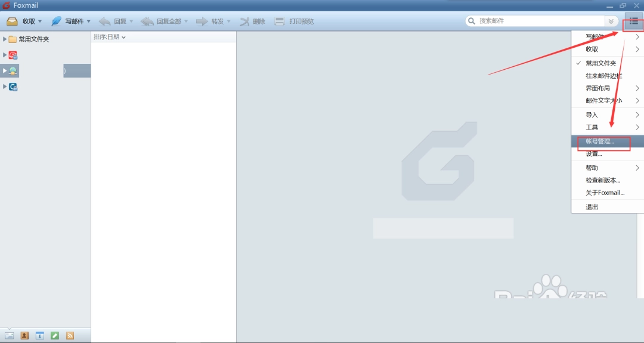
Task: Click the 转发 forward toolbar button
Action: point(209,21)
